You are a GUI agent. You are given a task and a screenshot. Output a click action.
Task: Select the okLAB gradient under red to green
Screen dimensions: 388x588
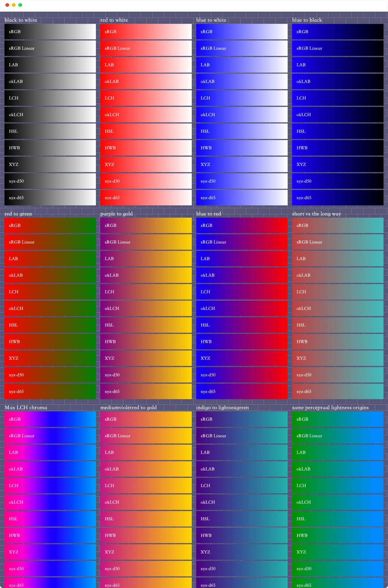50,275
